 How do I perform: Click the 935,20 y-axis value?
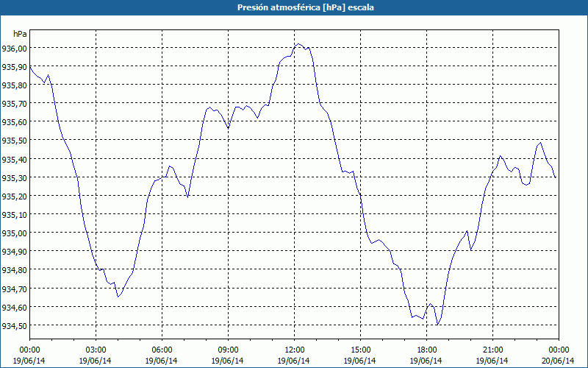[14, 196]
